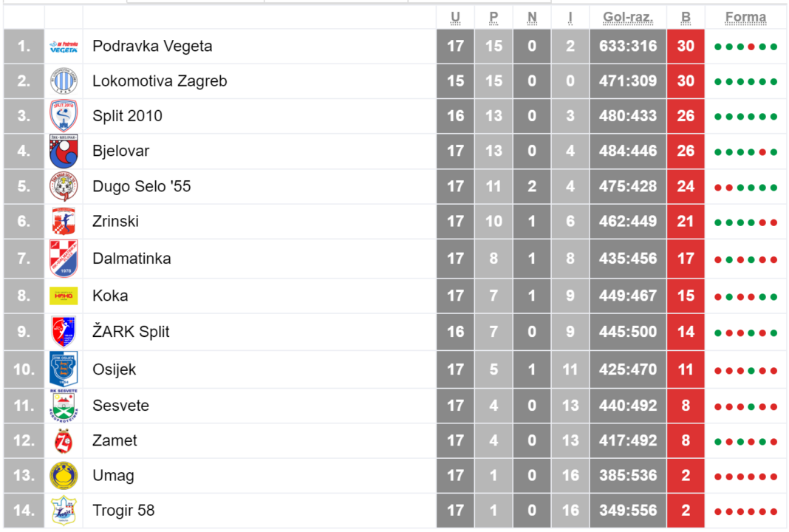Sort table by B points column
This screenshot has height=532, width=789.
[686, 18]
